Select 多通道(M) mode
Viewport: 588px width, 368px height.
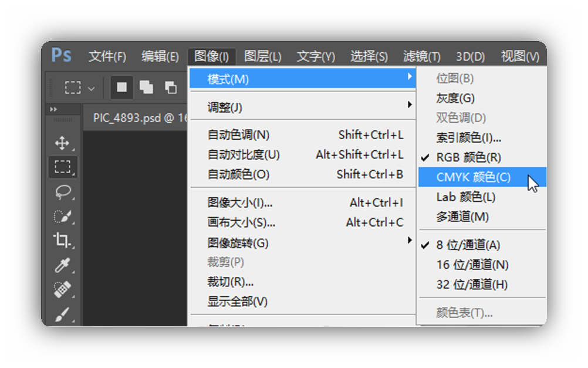pyautogui.click(x=482, y=217)
